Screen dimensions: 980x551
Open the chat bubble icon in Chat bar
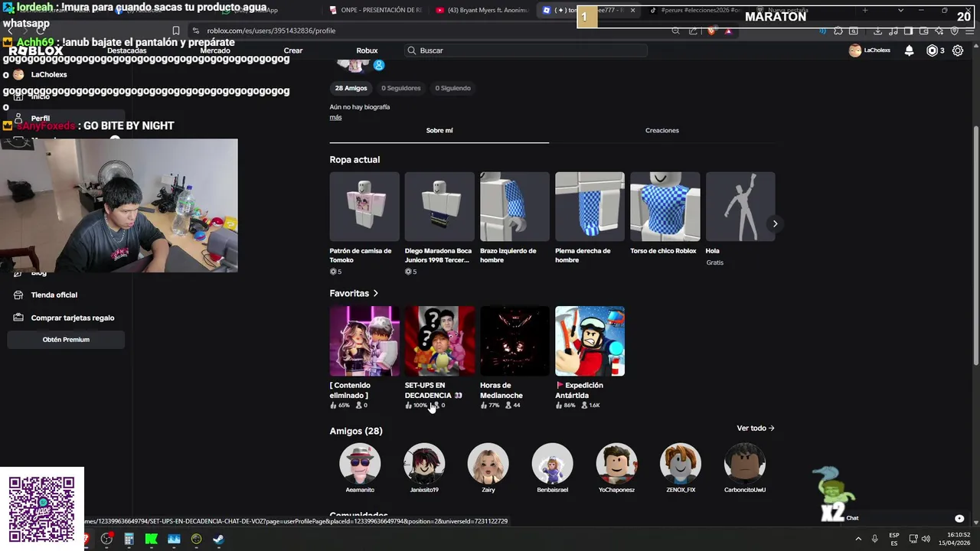pos(959,518)
